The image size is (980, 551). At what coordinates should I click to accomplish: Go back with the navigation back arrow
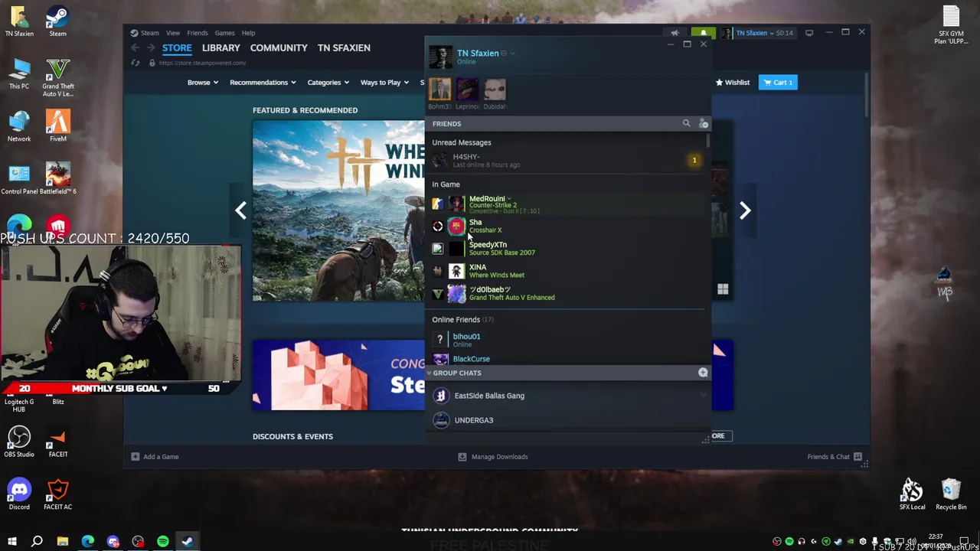(x=136, y=47)
